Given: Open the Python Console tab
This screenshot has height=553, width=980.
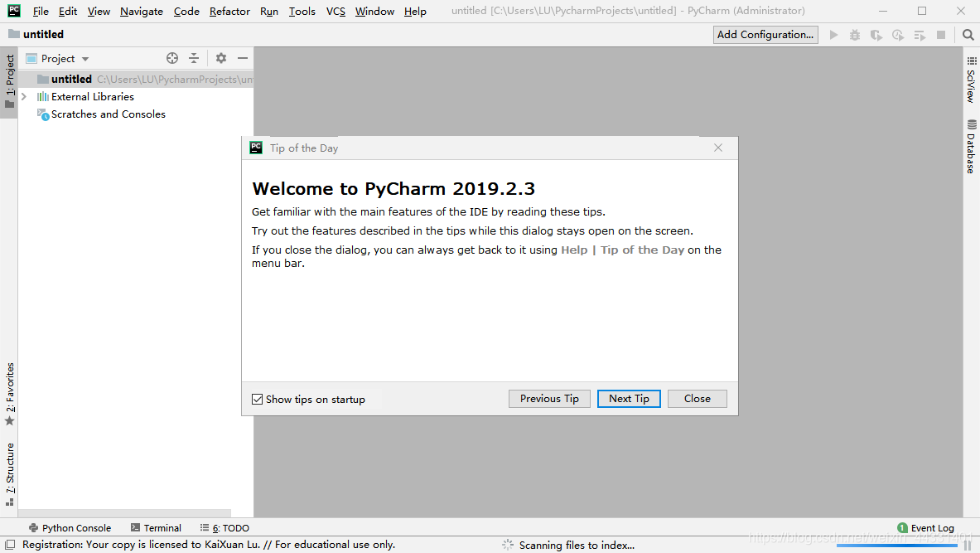Looking at the screenshot, I should pyautogui.click(x=70, y=528).
